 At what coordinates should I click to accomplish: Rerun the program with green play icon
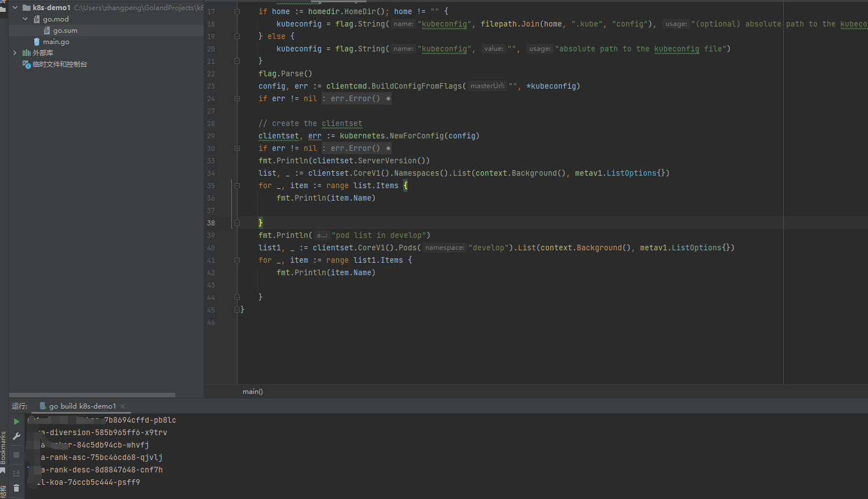pyautogui.click(x=16, y=421)
